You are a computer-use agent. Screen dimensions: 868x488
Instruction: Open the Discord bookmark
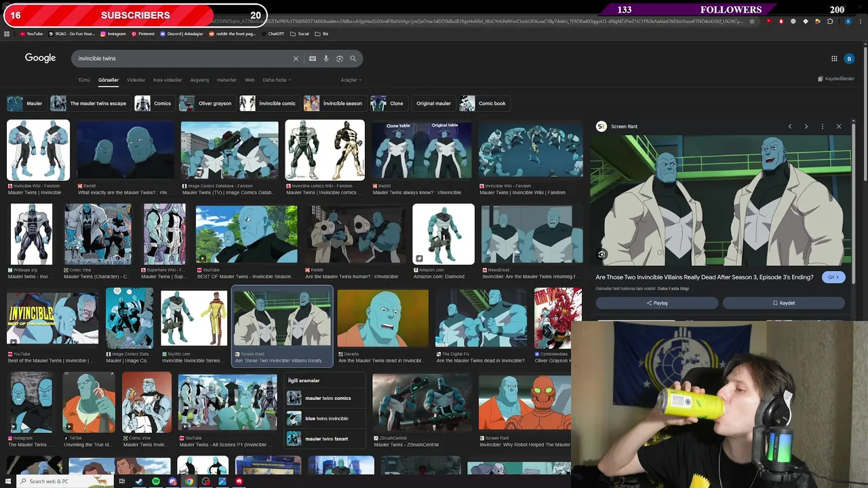tap(182, 34)
